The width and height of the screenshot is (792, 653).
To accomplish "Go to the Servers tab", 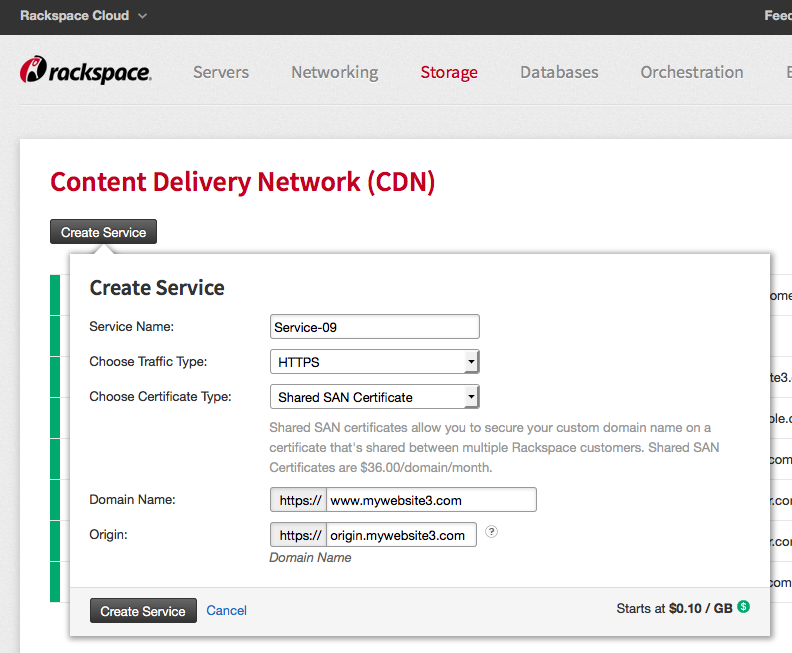I will click(x=221, y=72).
